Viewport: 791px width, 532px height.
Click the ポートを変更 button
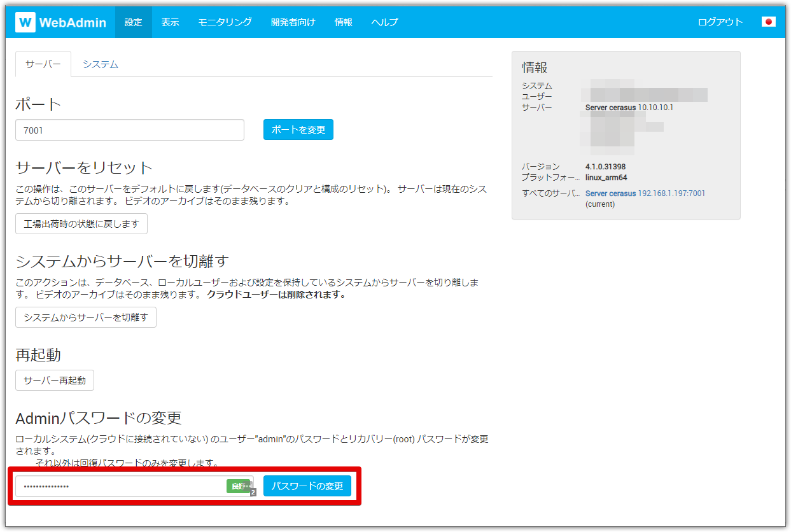(x=298, y=130)
